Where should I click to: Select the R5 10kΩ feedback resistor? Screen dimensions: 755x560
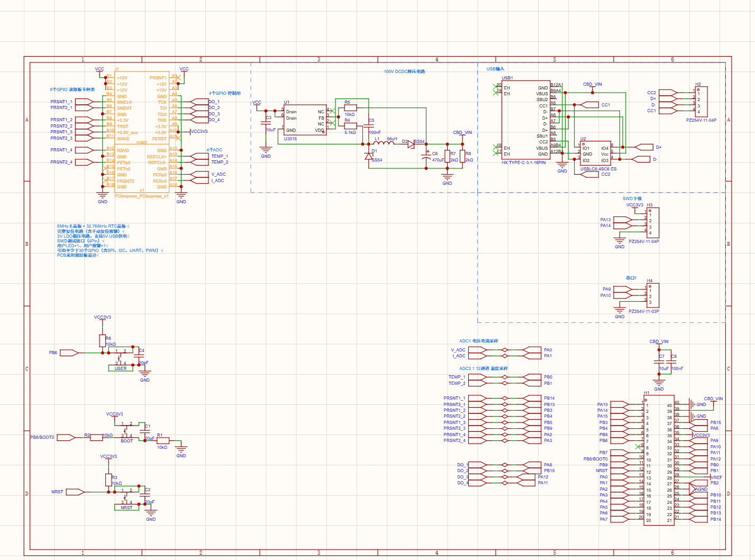(x=350, y=107)
